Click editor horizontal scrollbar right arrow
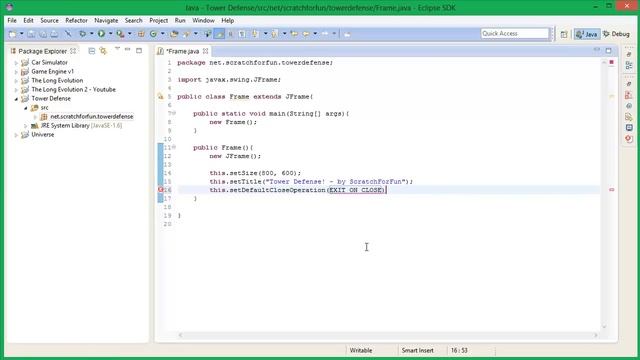 point(596,335)
